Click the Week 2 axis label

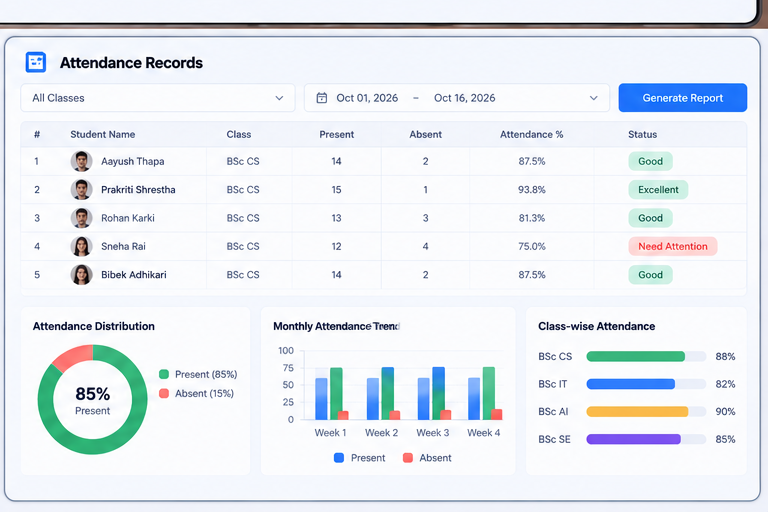382,433
